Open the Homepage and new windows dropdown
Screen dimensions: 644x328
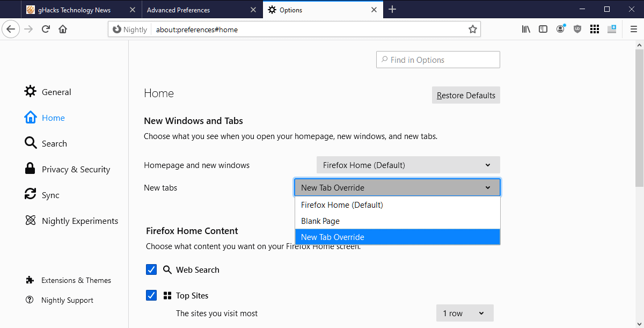(408, 165)
